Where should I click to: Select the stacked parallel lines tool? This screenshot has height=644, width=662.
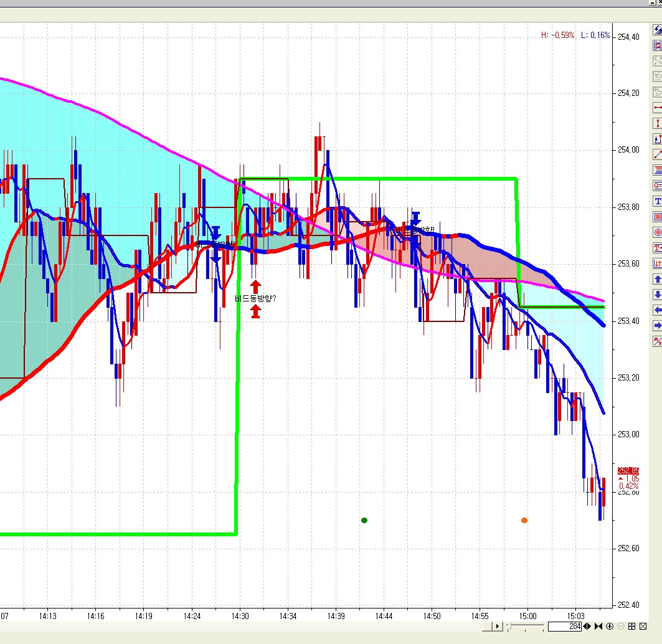[x=658, y=170]
